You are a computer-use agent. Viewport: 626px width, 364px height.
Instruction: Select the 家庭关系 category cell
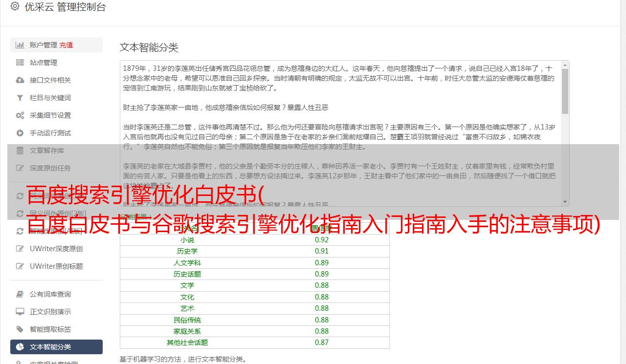coord(187,331)
